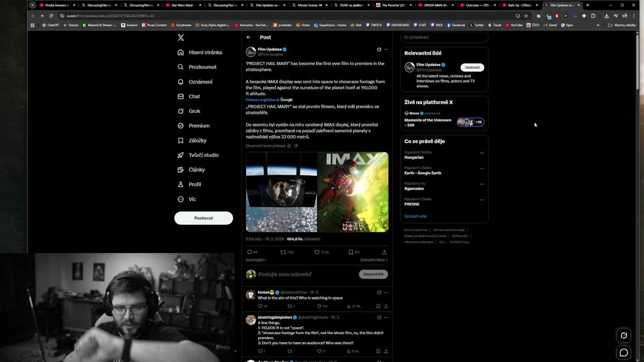
Task: Open floating chat messages button
Action: [624, 352]
